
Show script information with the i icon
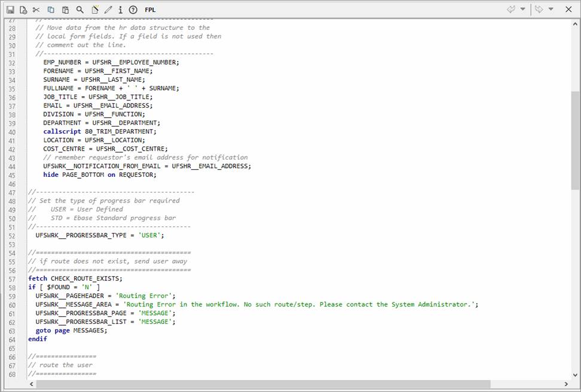tap(120, 10)
